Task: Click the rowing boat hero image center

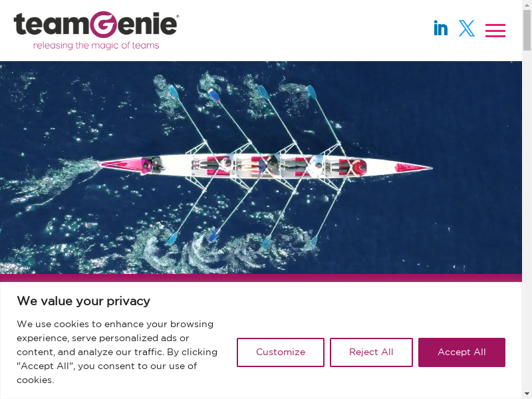Action: 261,168
